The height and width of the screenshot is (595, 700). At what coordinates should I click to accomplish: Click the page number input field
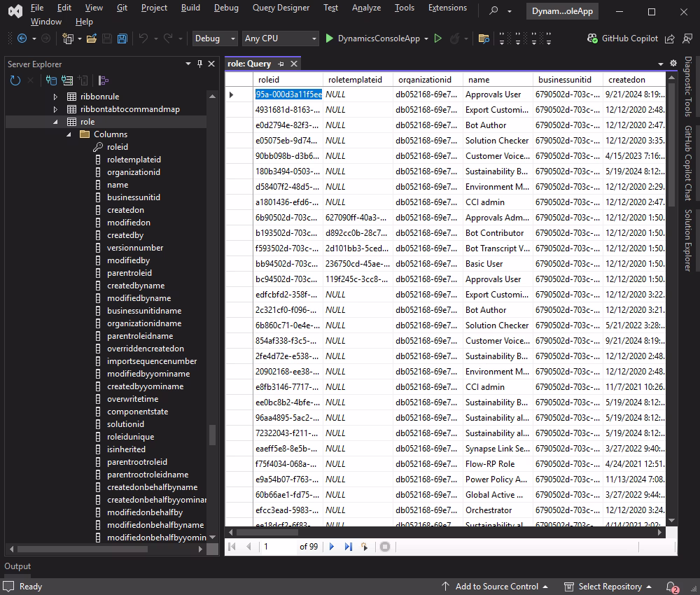tap(278, 546)
